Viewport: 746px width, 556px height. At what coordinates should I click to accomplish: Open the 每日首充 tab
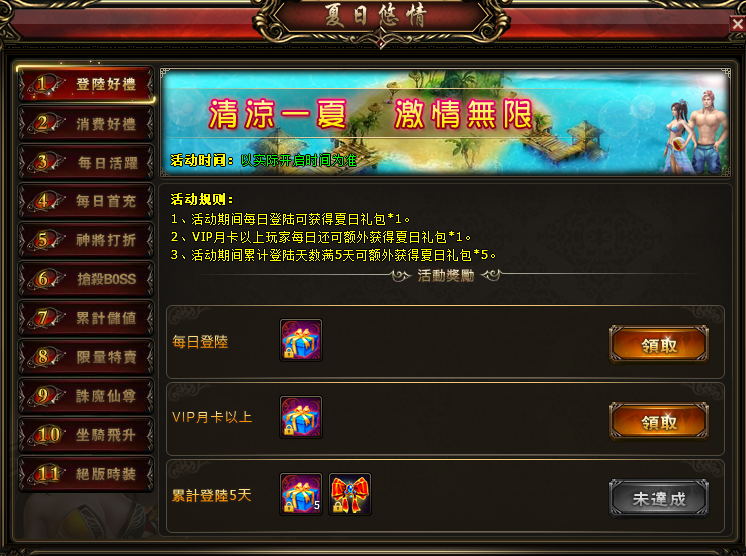(x=86, y=201)
